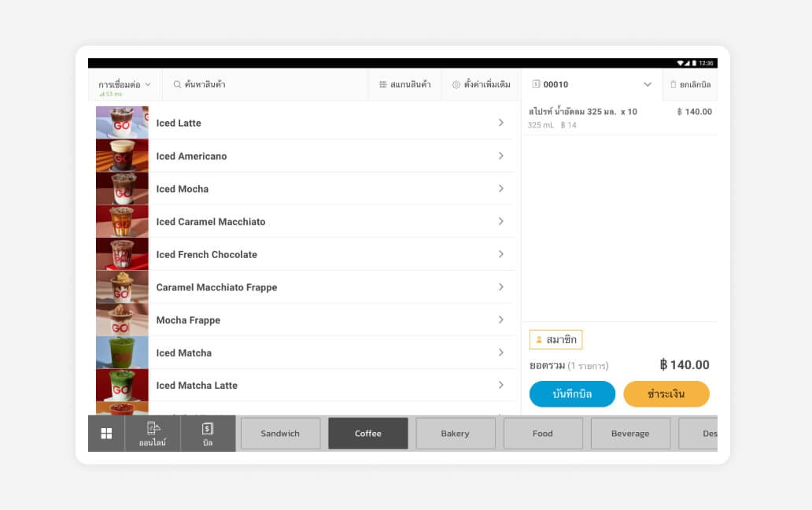Image resolution: width=812 pixels, height=510 pixels.
Task: Switch to the Bakery category tab
Action: pos(455,434)
